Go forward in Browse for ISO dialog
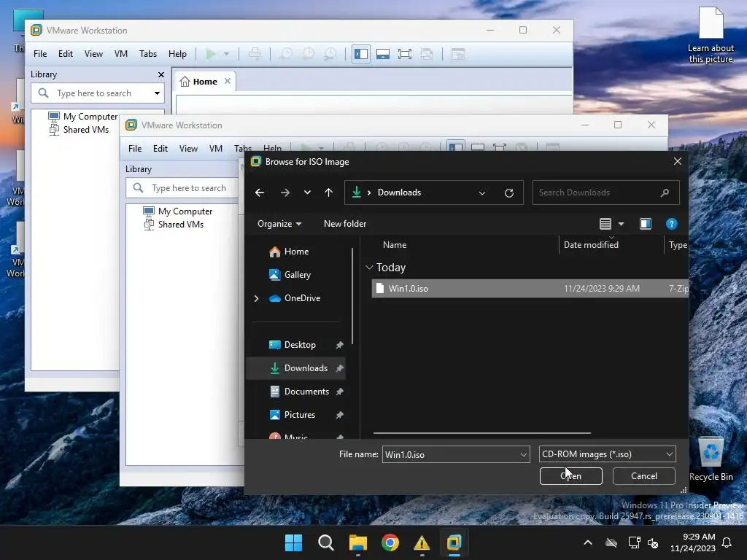The image size is (747, 560). pos(285,192)
